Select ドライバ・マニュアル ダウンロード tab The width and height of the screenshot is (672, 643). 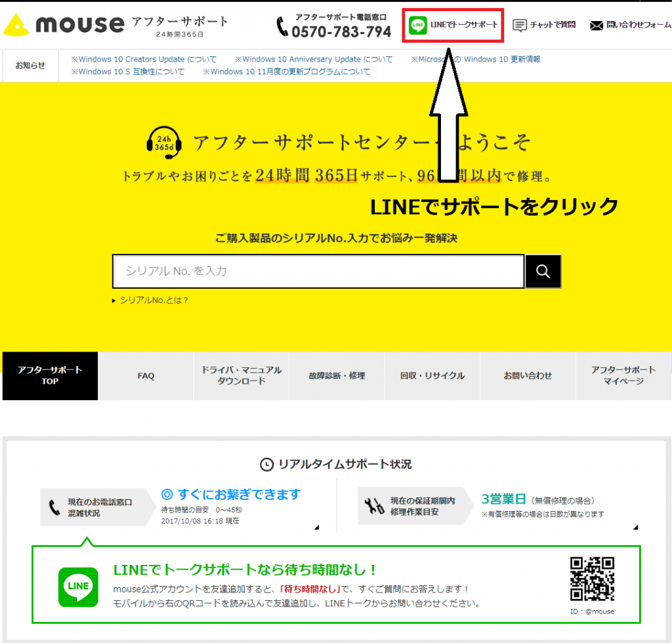click(x=241, y=376)
